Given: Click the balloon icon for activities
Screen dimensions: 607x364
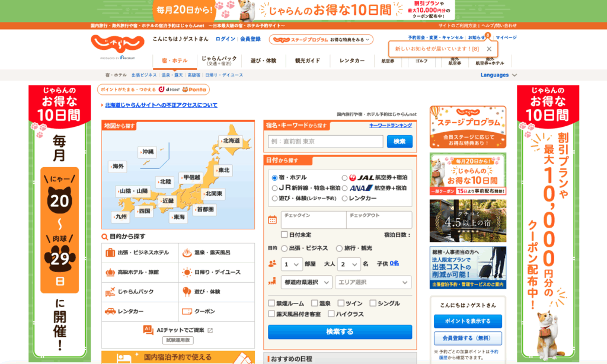Looking at the screenshot, I should point(187,292).
